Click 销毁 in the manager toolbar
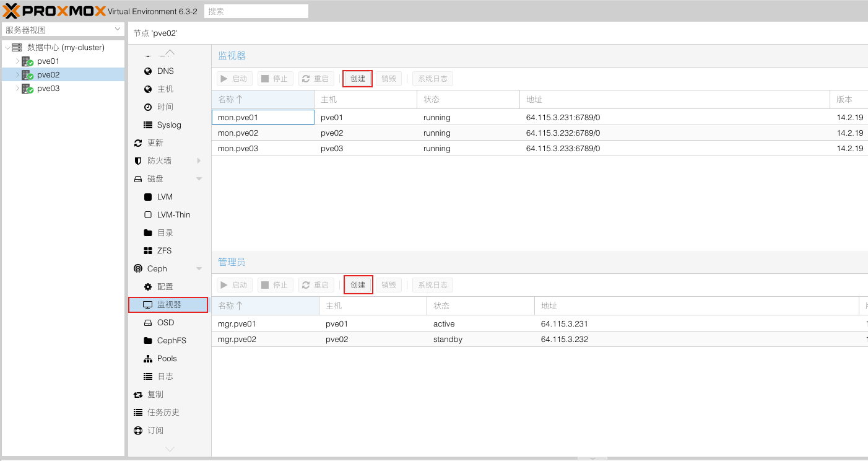The image size is (868, 461). pos(389,285)
